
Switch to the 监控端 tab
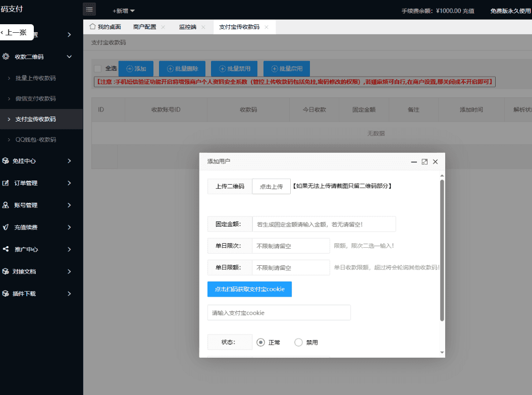pyautogui.click(x=188, y=27)
